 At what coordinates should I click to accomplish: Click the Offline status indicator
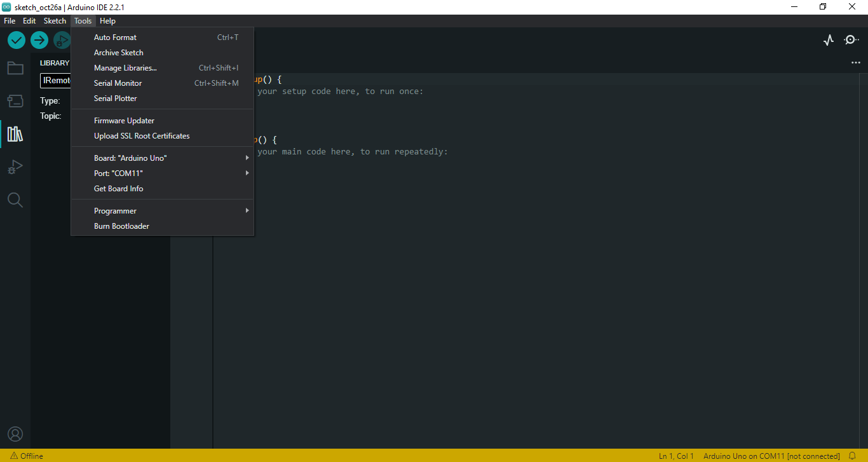point(27,456)
